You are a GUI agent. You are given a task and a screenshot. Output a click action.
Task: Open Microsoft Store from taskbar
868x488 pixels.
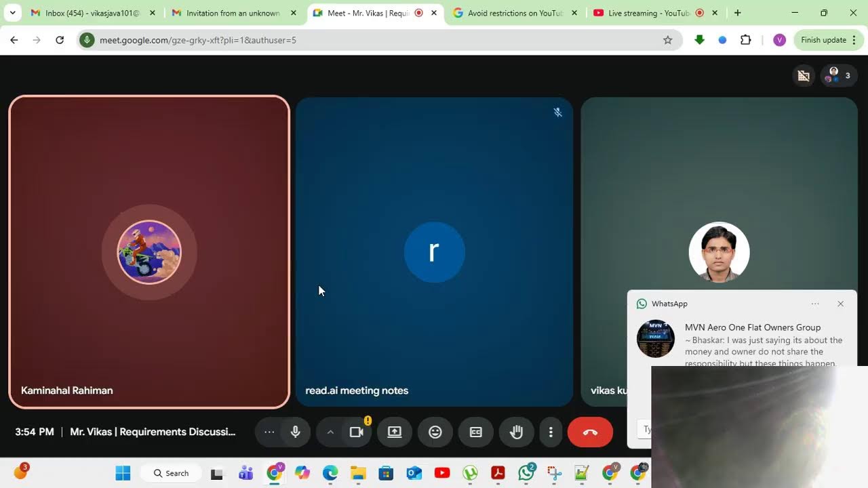(386, 473)
